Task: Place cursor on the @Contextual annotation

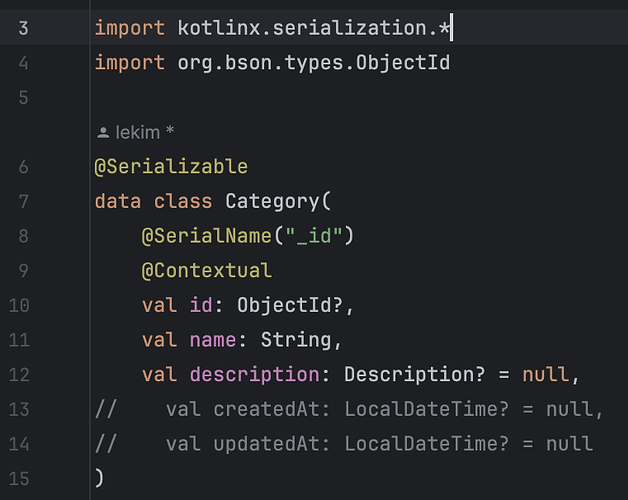Action: [x=206, y=271]
